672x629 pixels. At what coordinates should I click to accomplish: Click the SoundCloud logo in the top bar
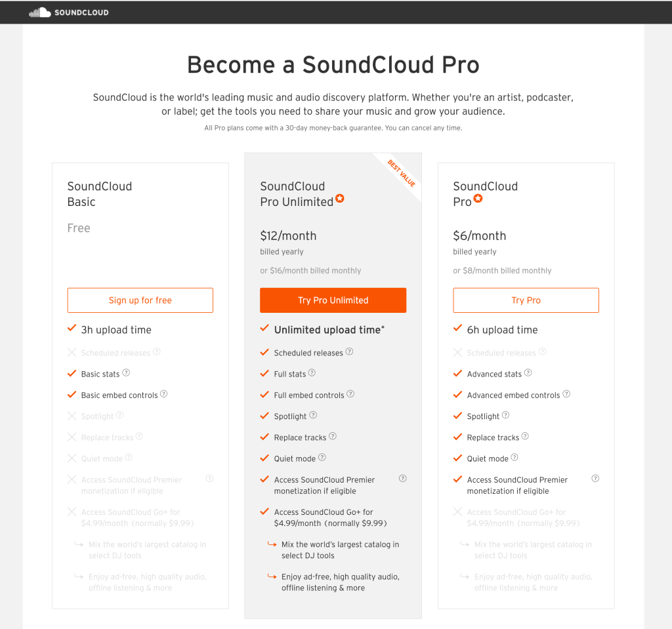click(68, 12)
